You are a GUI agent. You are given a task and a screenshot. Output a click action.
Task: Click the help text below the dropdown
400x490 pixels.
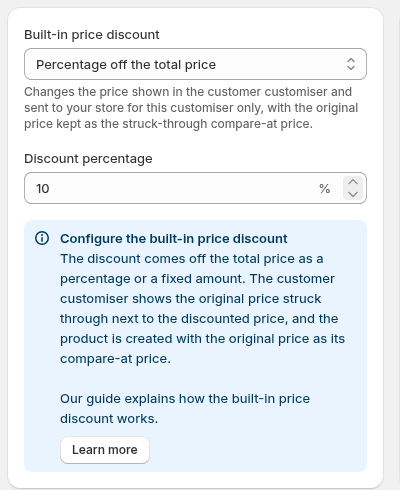pos(191,108)
